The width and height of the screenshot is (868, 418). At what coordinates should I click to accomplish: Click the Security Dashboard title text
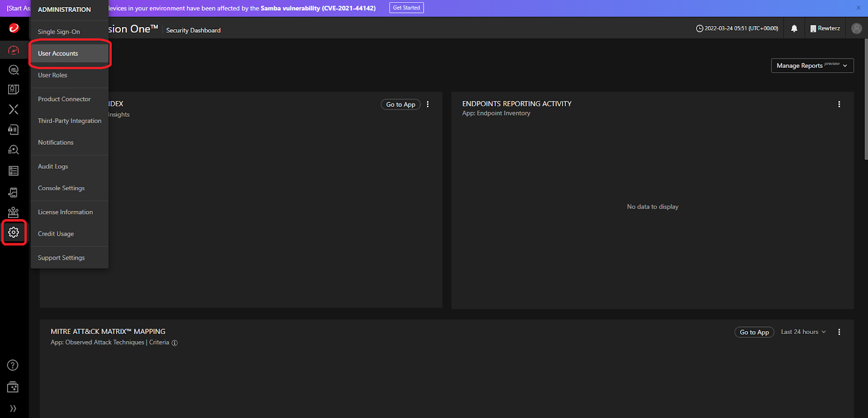pos(193,30)
